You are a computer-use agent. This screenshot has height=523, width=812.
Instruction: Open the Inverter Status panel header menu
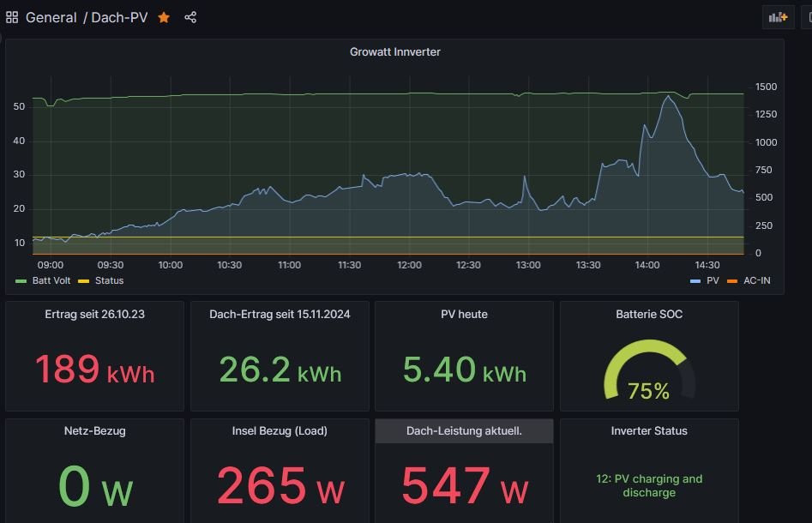(649, 431)
